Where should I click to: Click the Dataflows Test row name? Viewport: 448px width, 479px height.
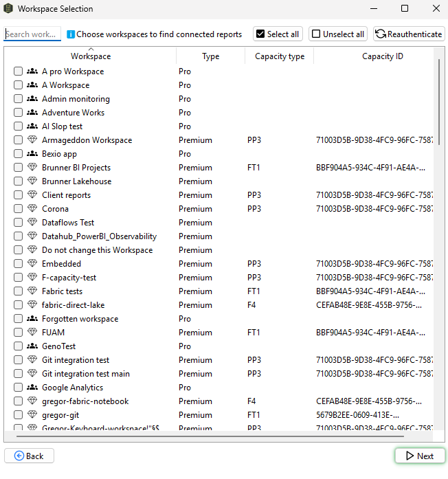(x=68, y=223)
